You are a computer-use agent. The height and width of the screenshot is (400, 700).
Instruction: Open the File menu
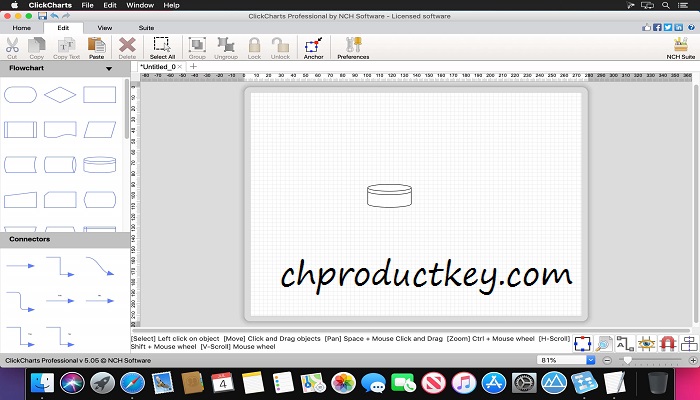tap(87, 5)
